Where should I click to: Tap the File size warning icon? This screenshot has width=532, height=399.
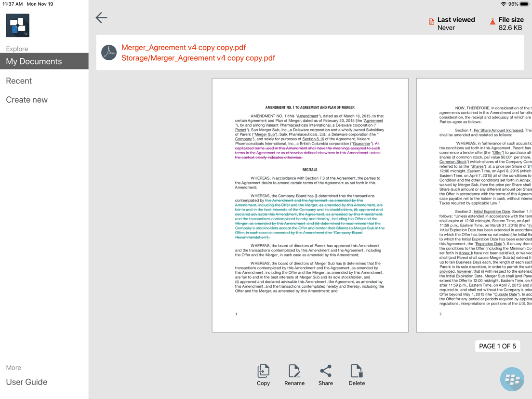tap(492, 22)
